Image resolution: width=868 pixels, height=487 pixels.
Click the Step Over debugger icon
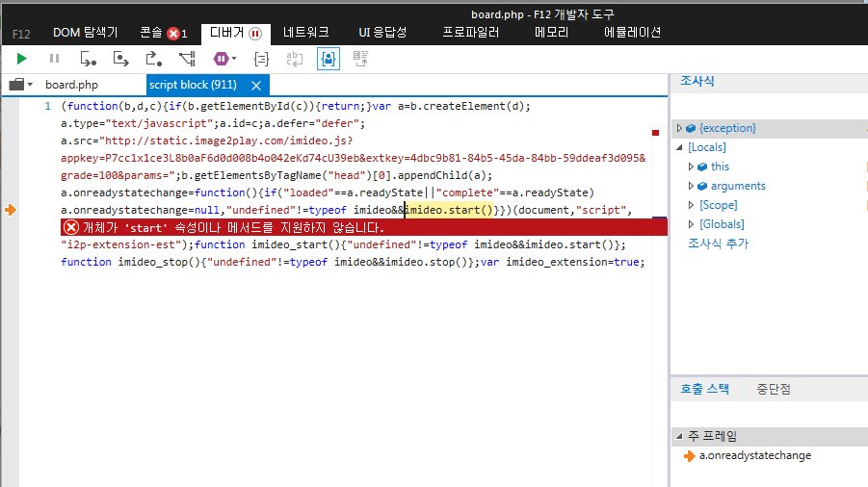tap(121, 59)
